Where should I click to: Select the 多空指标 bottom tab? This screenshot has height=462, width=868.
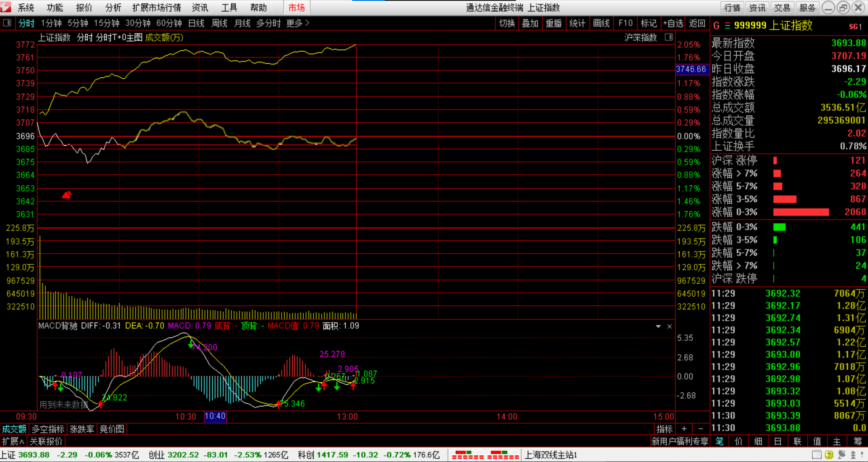48,429
